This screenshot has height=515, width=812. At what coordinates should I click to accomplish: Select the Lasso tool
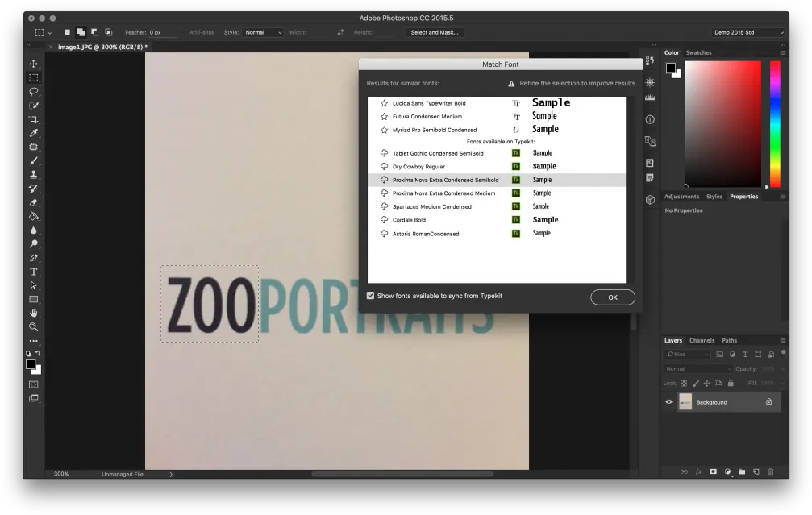click(x=34, y=92)
